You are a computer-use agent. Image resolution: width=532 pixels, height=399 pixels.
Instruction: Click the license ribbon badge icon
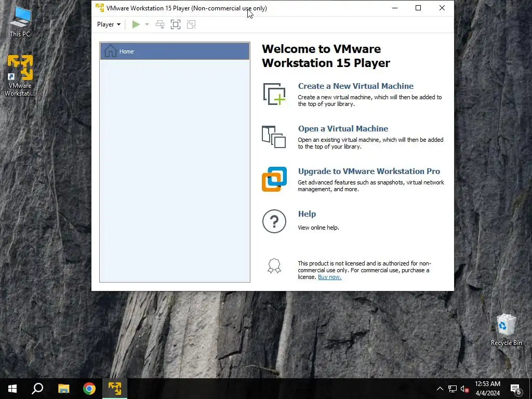tap(274, 266)
